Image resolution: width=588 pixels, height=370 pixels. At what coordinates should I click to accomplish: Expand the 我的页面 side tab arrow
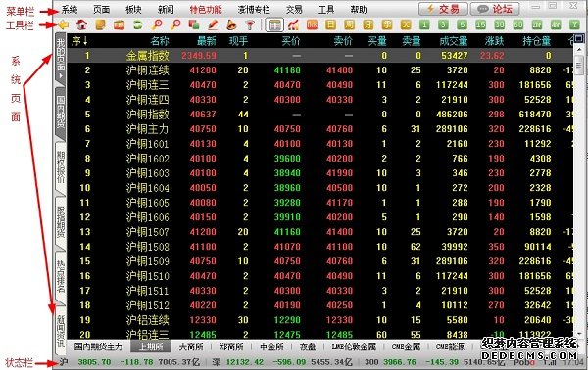[61, 75]
